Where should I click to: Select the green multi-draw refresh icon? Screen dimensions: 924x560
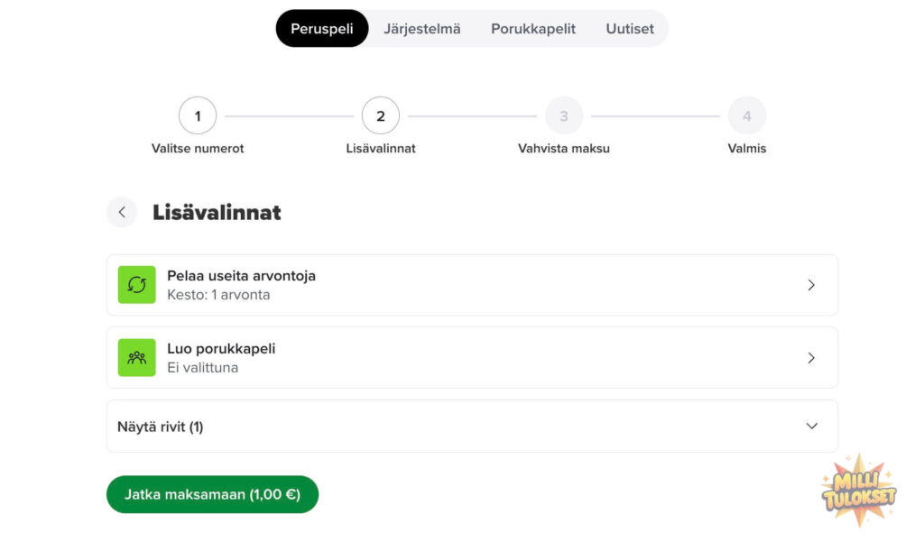136,284
